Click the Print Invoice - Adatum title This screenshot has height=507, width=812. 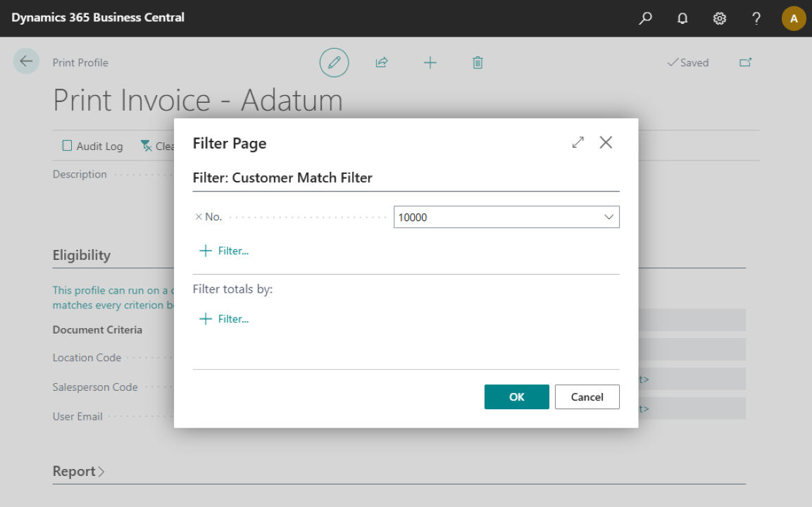(x=198, y=100)
